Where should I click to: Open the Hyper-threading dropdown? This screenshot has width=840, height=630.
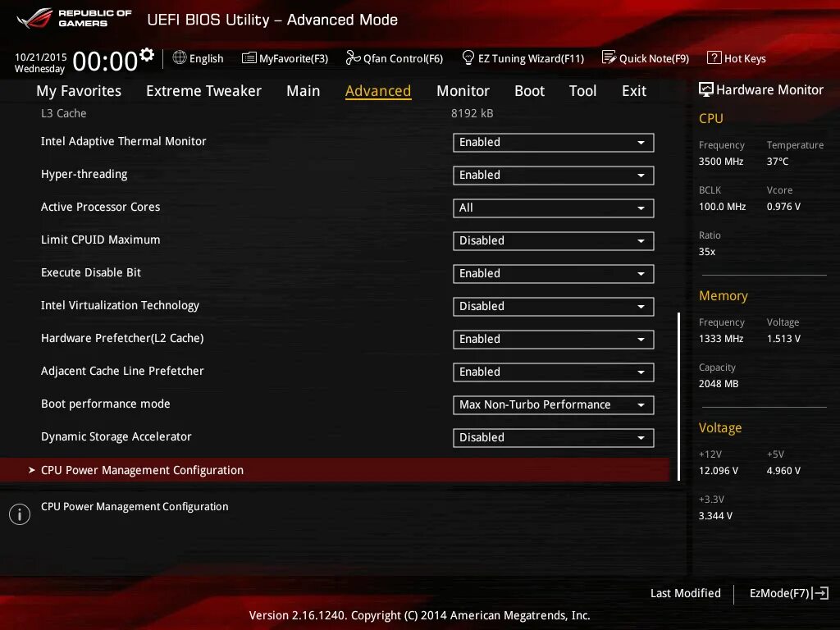pyautogui.click(x=554, y=176)
